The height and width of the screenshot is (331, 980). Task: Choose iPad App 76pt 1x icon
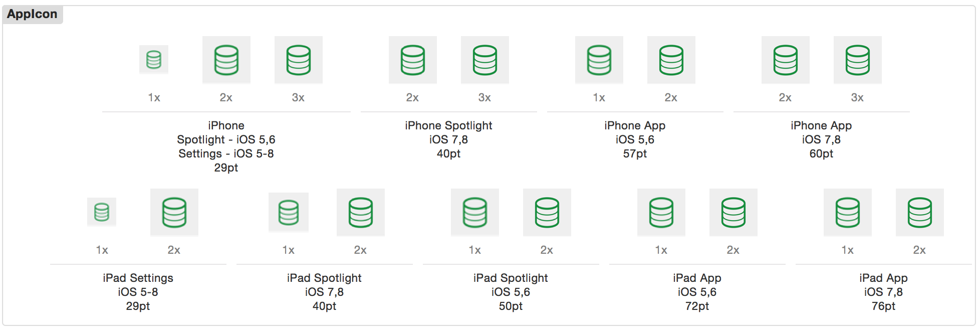(847, 212)
